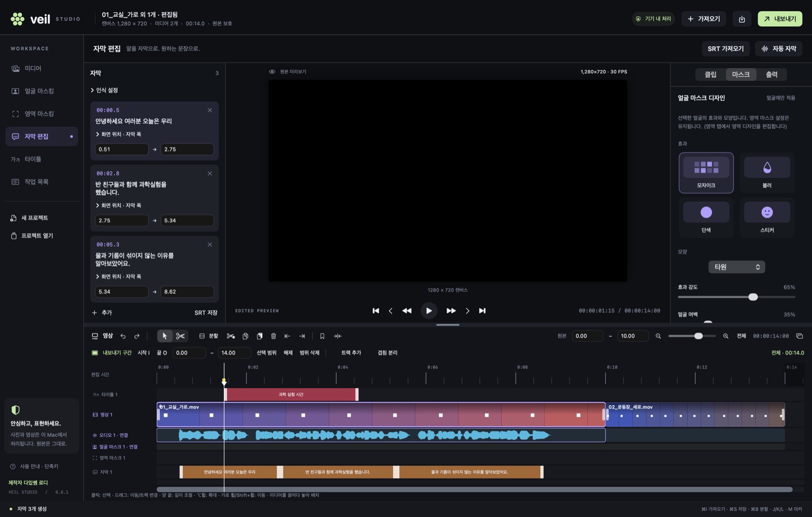Expand 화면 위치 · 자막 폭 under 반 친구들과 subtitle
812x517 pixels.
pyautogui.click(x=119, y=206)
